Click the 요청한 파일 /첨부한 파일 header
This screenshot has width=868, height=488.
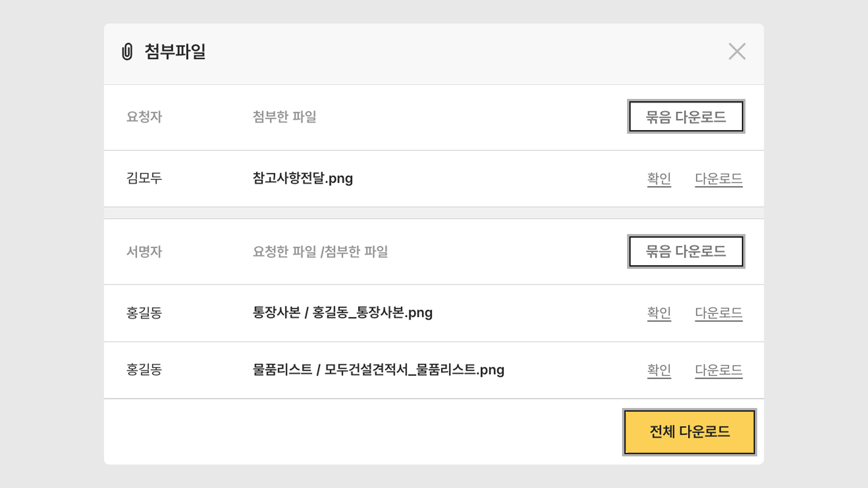320,252
